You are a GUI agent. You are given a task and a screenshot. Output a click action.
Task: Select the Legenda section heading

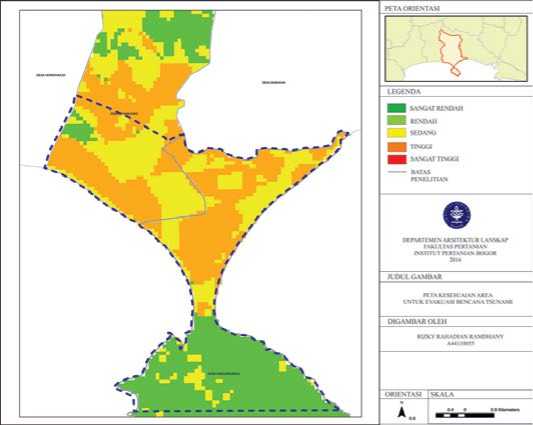click(404, 92)
